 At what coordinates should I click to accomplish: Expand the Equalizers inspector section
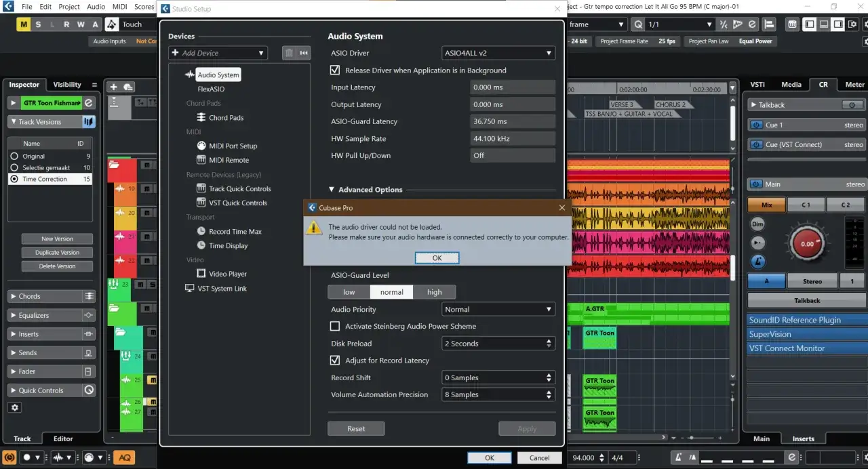[x=14, y=315]
